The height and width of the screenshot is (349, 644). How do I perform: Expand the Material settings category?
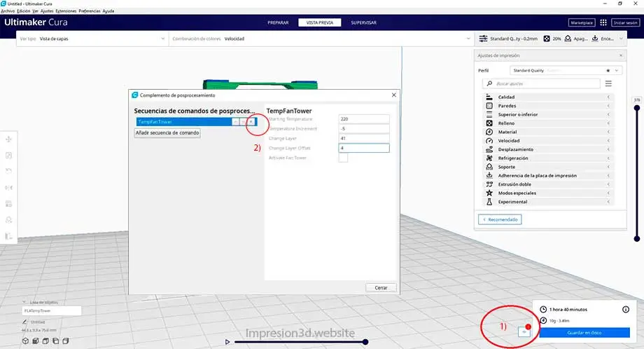(549, 132)
